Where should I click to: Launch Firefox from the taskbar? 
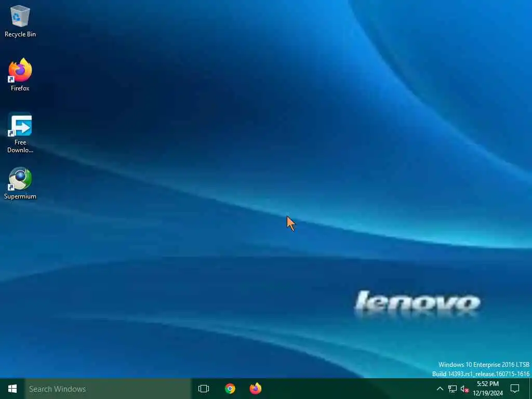256,389
